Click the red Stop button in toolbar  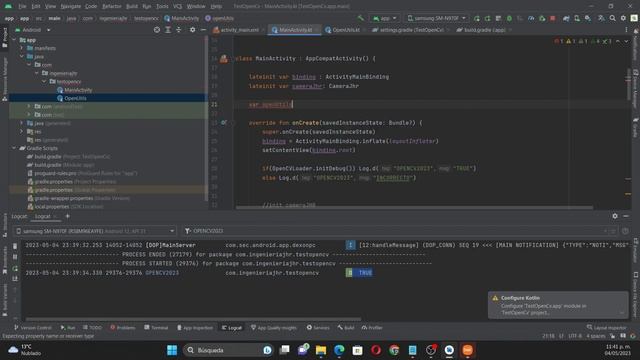point(553,18)
